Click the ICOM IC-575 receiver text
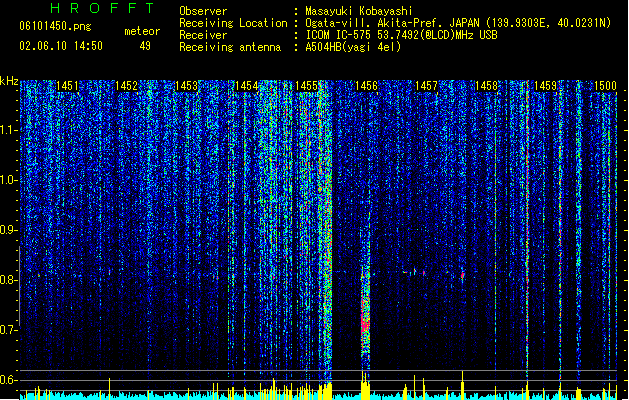Image resolution: width=629 pixels, height=400 pixels. 401,35
